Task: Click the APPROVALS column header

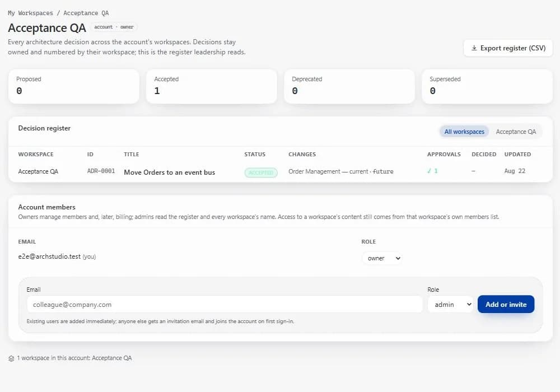Action: pos(444,154)
